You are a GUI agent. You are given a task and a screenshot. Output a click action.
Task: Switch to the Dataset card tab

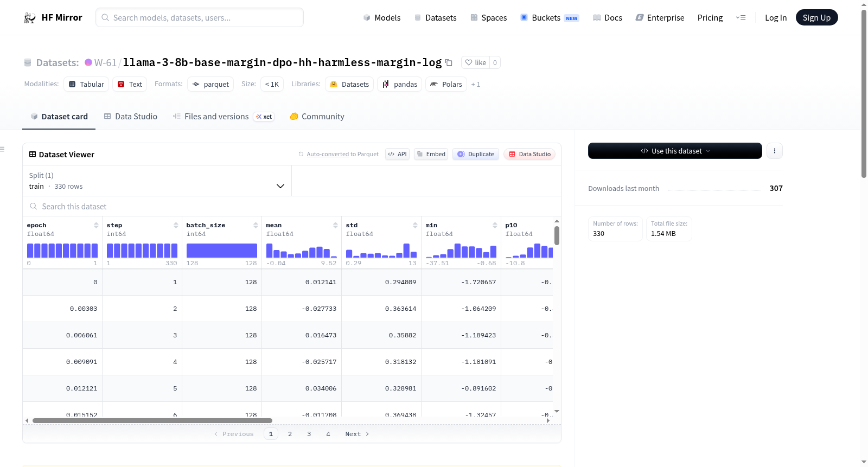[x=59, y=117]
